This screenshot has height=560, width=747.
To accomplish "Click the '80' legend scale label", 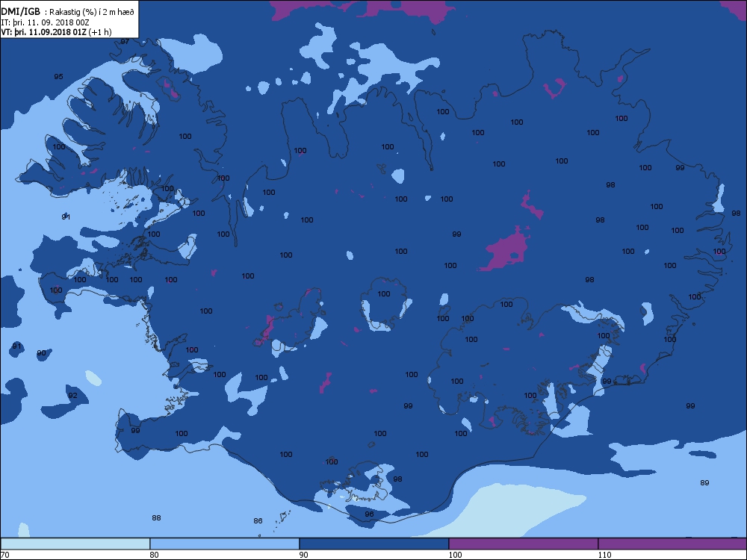I will (154, 555).
